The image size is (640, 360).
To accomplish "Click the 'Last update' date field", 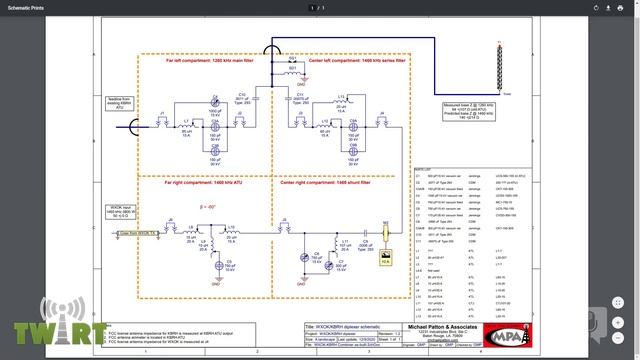I will (x=358, y=339).
